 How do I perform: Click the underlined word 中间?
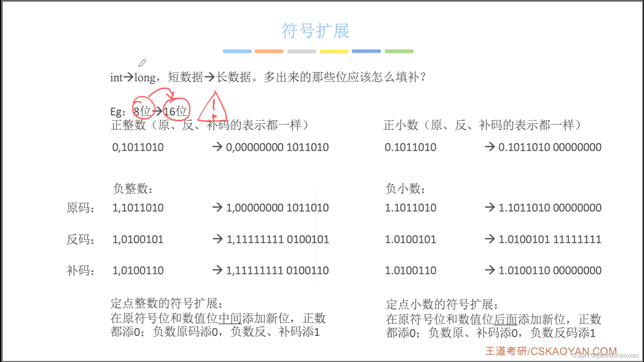click(230, 318)
